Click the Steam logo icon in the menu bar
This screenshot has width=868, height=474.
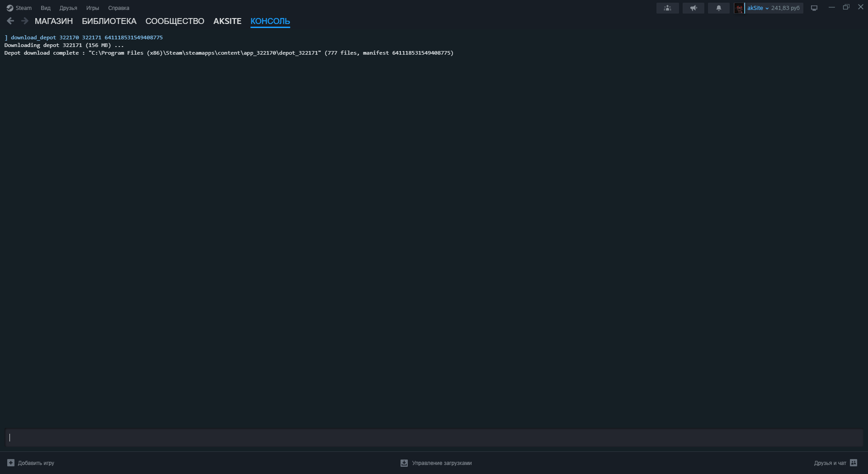(10, 8)
